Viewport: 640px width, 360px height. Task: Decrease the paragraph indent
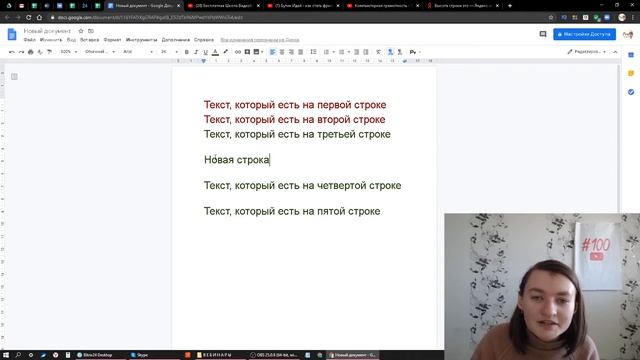[x=356, y=52]
